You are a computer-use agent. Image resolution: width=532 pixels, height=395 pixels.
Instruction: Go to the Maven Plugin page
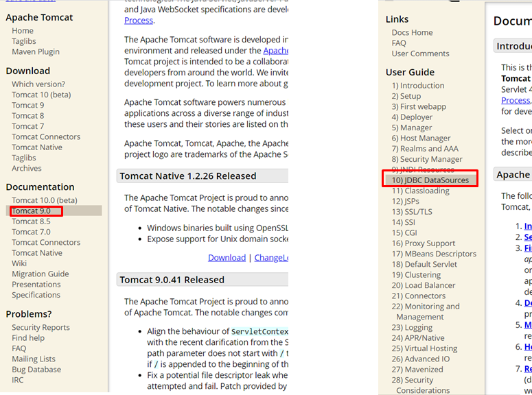point(36,51)
